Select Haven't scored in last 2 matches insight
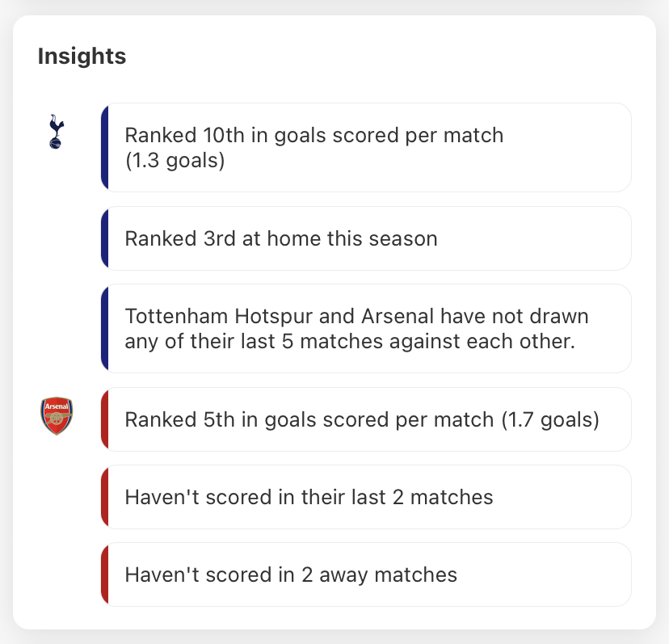This screenshot has height=644, width=669. [366, 497]
